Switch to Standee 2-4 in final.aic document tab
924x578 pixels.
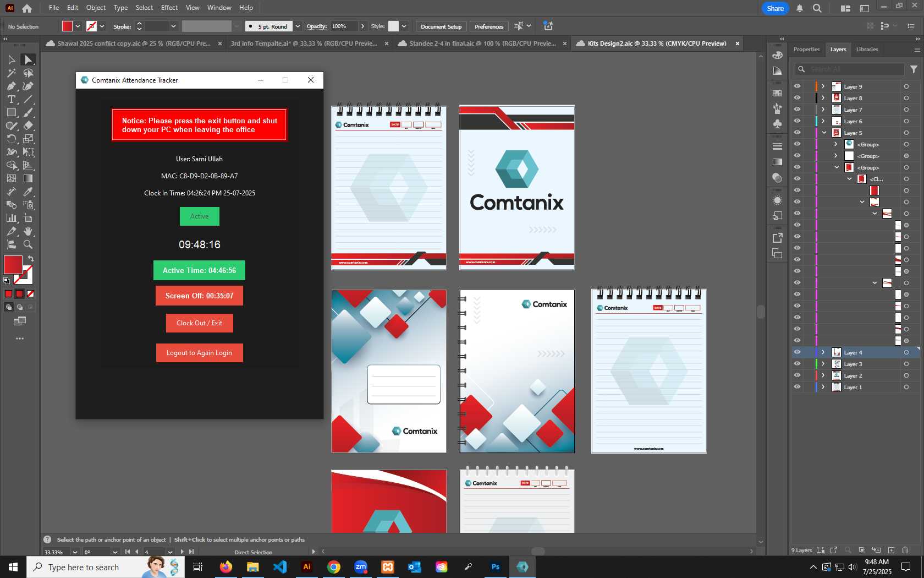(482, 43)
